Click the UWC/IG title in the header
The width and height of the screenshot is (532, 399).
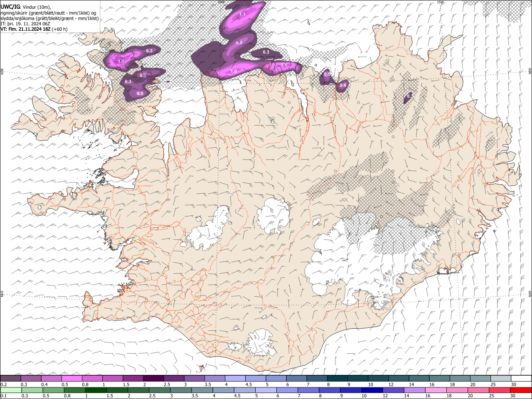click(10, 7)
